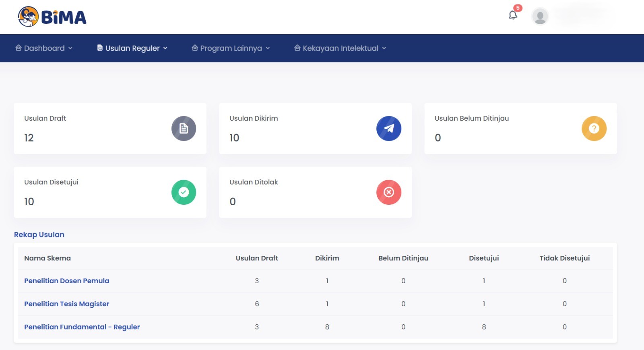This screenshot has width=644, height=350.
Task: Click the blue paper plane Dikirim icon
Action: point(388,128)
